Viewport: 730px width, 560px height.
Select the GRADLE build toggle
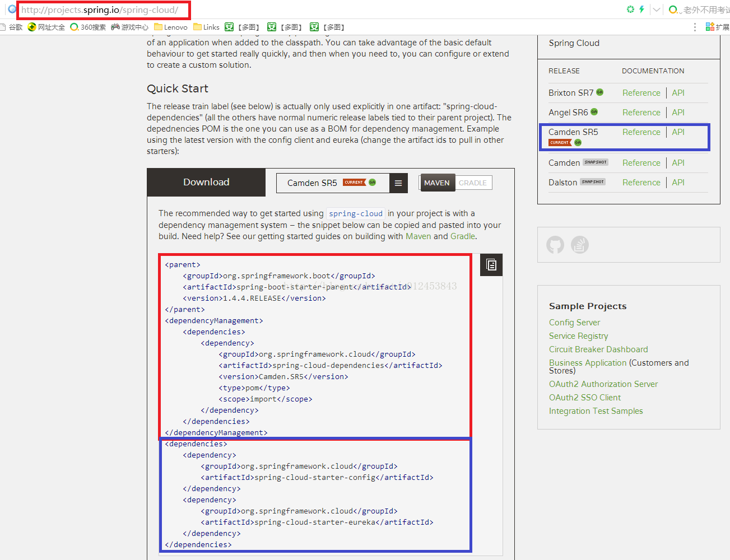[x=473, y=183]
